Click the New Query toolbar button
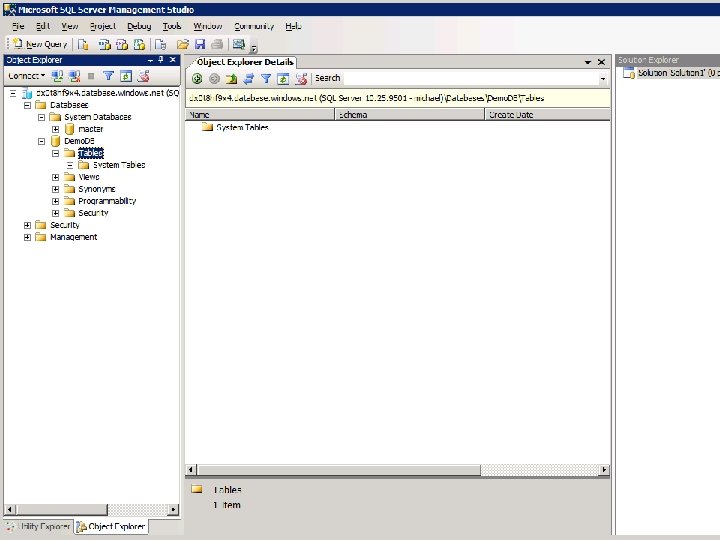The height and width of the screenshot is (540, 720). click(x=40, y=44)
